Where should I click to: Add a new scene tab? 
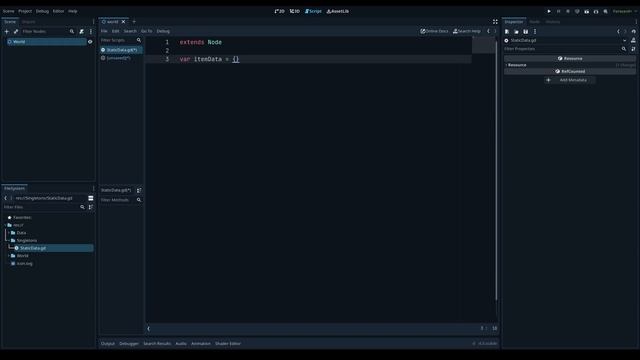pos(134,22)
